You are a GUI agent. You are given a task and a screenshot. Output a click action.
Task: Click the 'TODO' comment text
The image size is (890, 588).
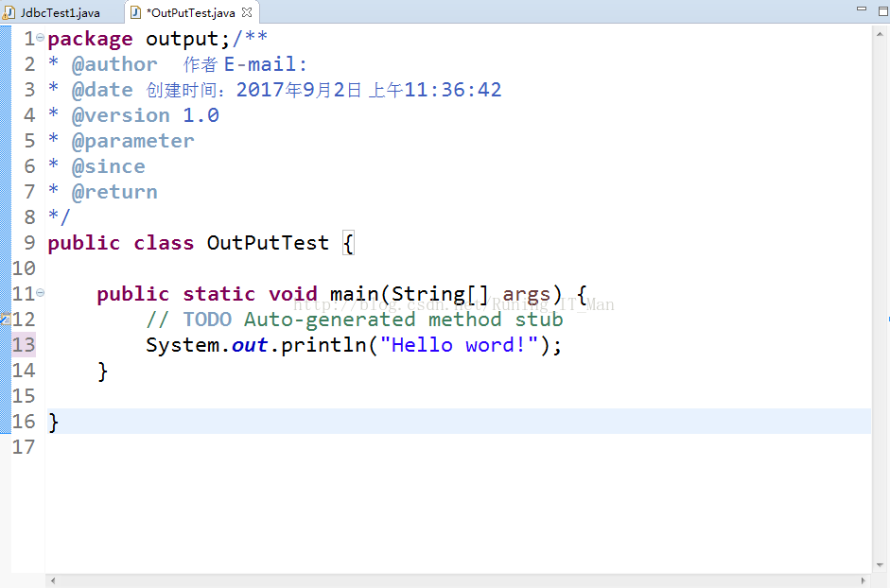[x=207, y=320]
